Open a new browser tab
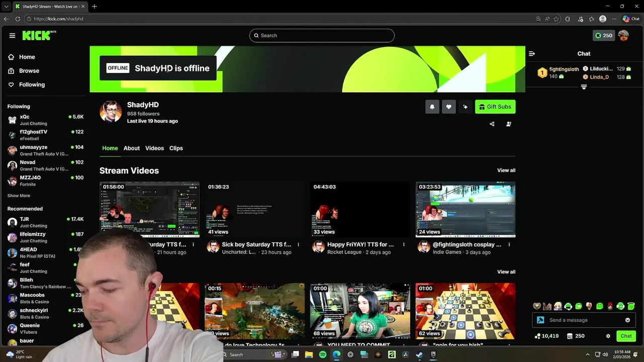This screenshot has height=362, width=644. pyautogui.click(x=94, y=6)
